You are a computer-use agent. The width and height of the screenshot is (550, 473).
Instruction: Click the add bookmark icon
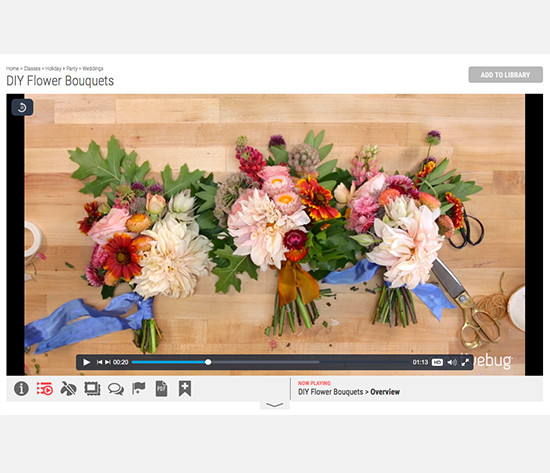(185, 389)
